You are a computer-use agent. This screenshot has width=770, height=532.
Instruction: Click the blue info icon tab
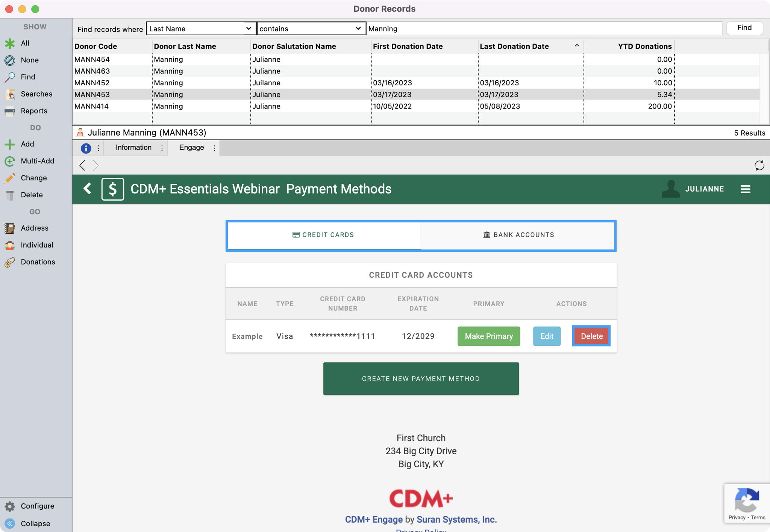[x=86, y=148]
